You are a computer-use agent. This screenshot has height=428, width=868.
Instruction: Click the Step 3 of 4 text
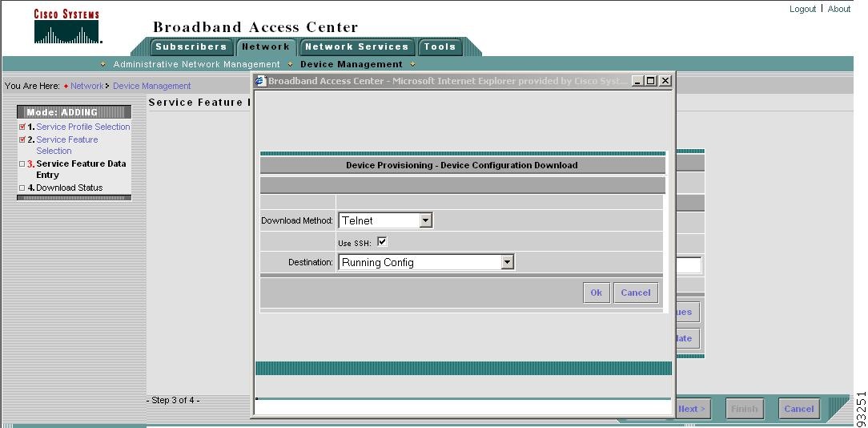[x=173, y=400]
